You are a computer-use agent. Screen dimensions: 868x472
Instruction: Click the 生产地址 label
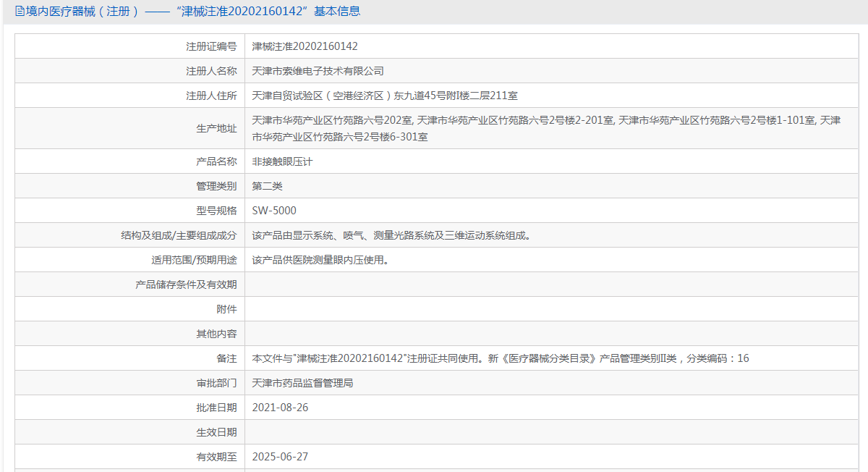coord(216,128)
